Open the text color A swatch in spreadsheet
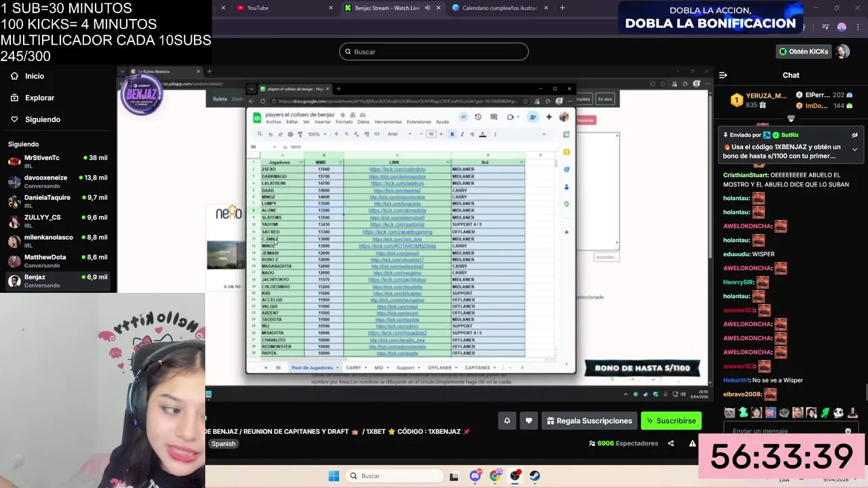The width and height of the screenshot is (868, 488). (482, 134)
